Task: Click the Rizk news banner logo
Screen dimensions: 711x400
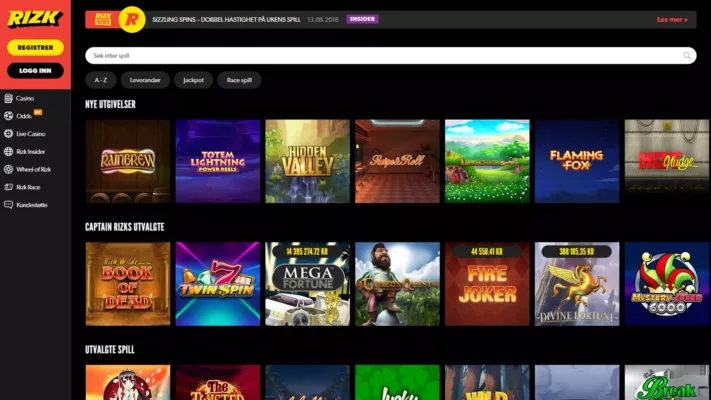Action: click(102, 20)
